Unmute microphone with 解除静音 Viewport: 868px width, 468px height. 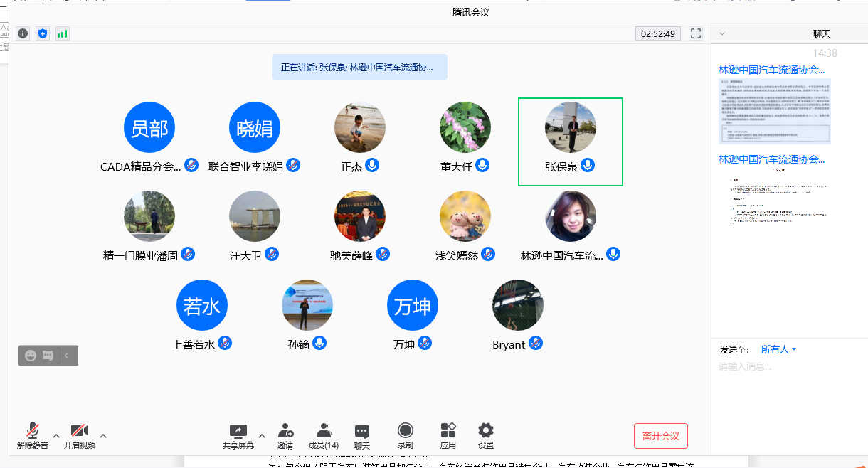click(x=33, y=435)
